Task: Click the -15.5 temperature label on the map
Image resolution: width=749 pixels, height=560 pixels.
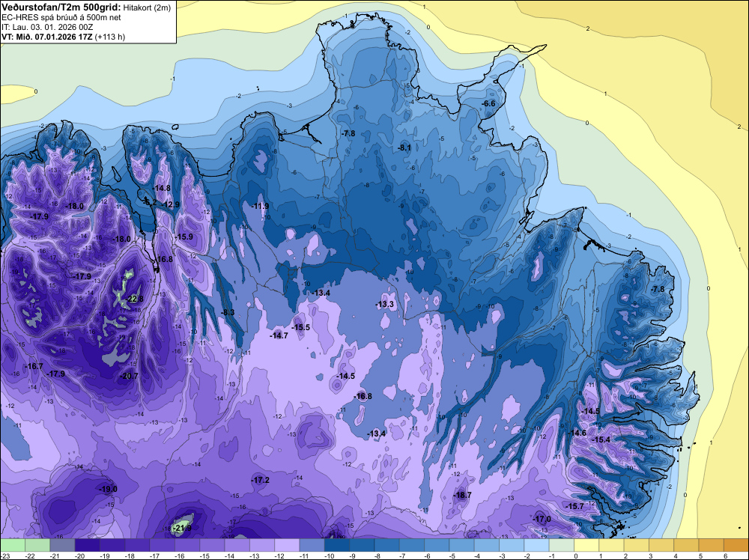Action: (301, 327)
